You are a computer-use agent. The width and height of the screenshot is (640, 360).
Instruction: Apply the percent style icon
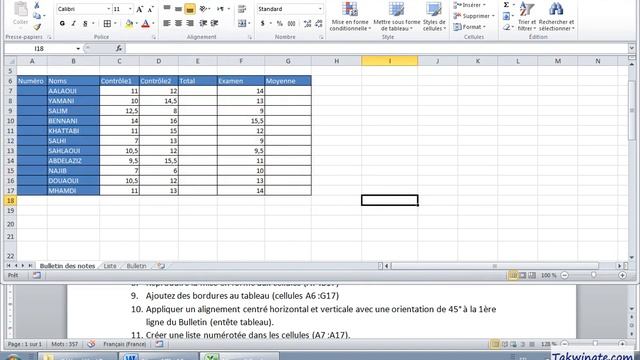point(280,24)
